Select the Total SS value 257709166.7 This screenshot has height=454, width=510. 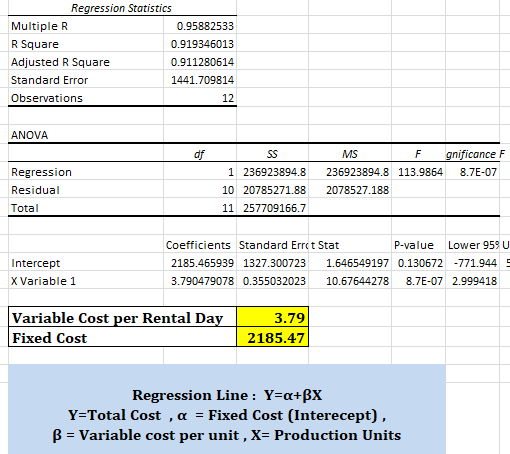[x=272, y=208]
